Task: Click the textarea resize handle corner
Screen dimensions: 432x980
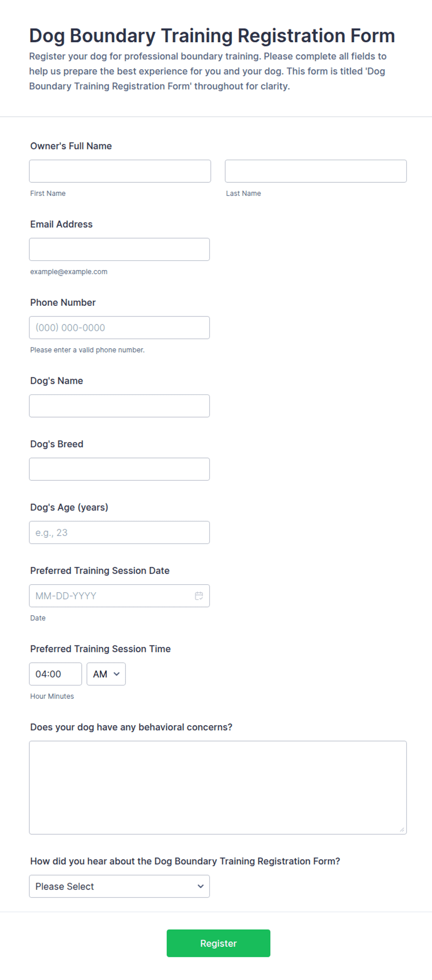Action: 402,830
